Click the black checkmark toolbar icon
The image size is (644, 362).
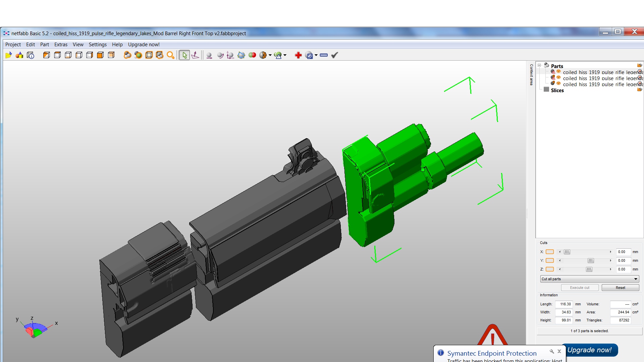pyautogui.click(x=334, y=55)
